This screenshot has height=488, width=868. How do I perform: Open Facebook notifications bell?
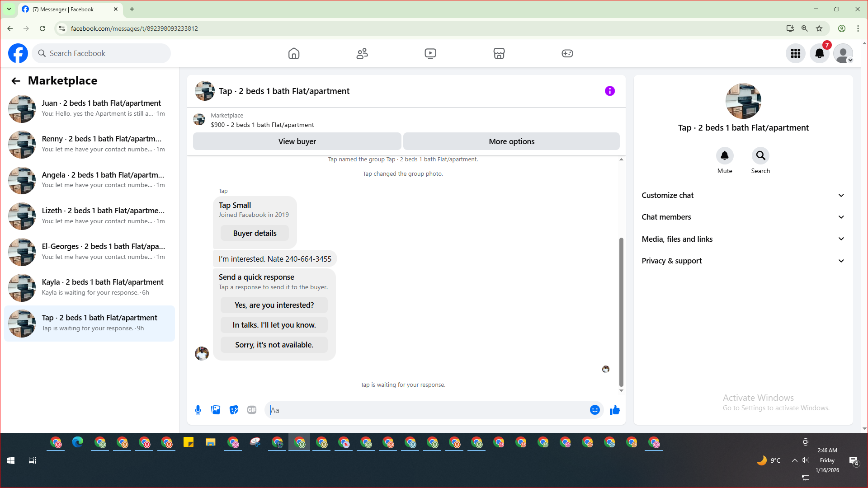(x=819, y=53)
